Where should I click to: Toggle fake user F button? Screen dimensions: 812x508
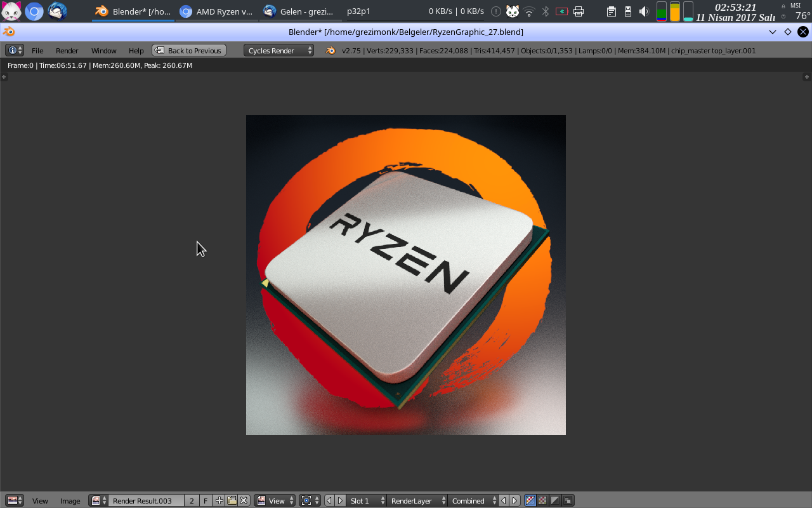tap(206, 500)
